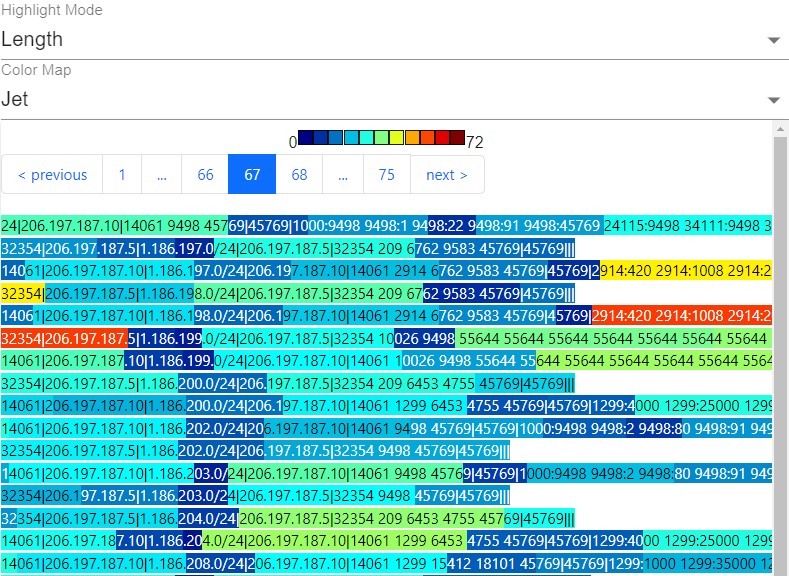The image size is (789, 576).
Task: Click the yellow 32354 segment in the 198.0 row
Action: [23, 293]
